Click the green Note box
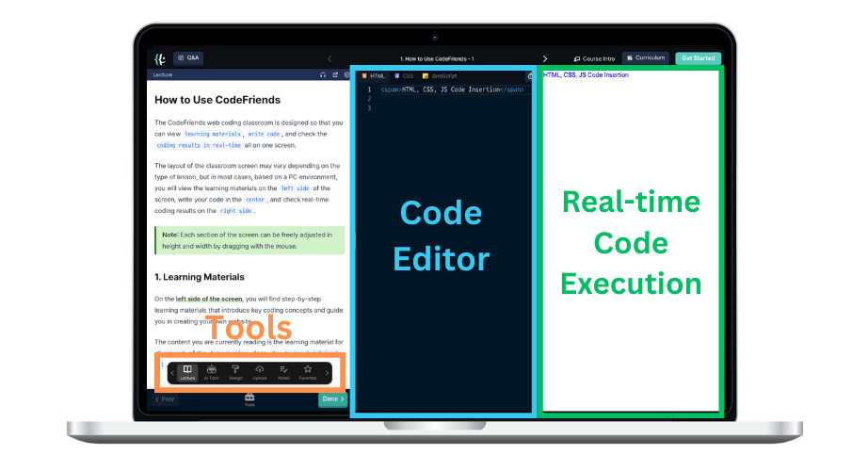The image size is (868, 471). point(249,240)
